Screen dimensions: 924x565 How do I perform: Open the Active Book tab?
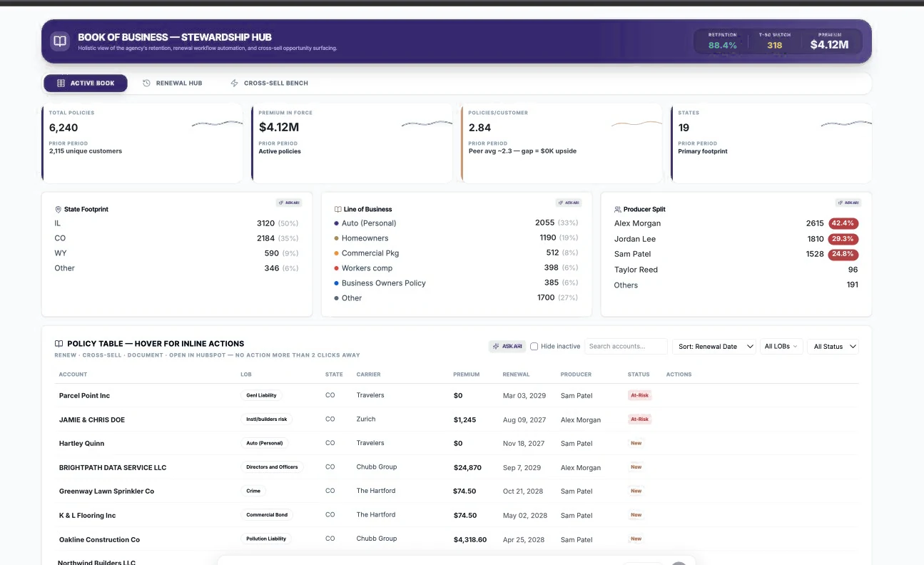tap(86, 83)
